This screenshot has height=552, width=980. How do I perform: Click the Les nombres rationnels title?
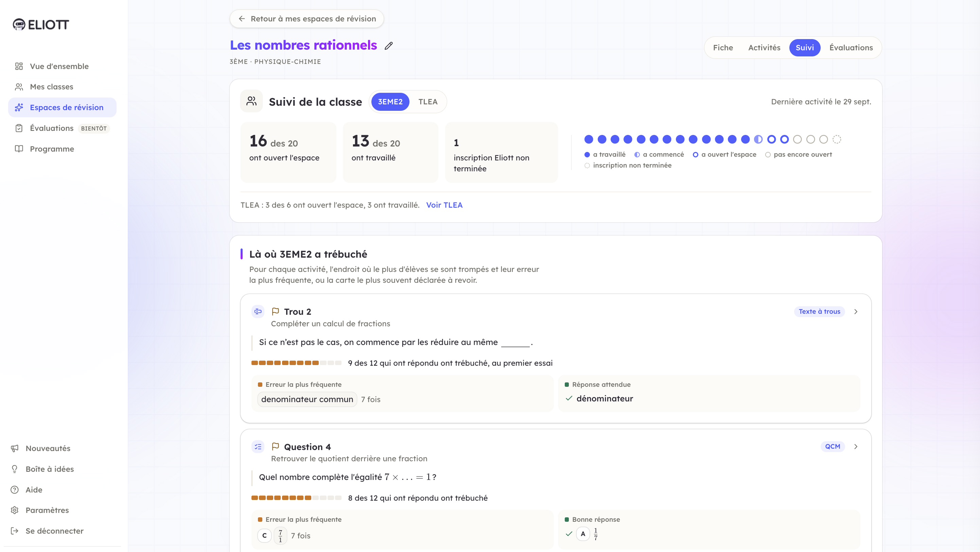[x=303, y=45]
